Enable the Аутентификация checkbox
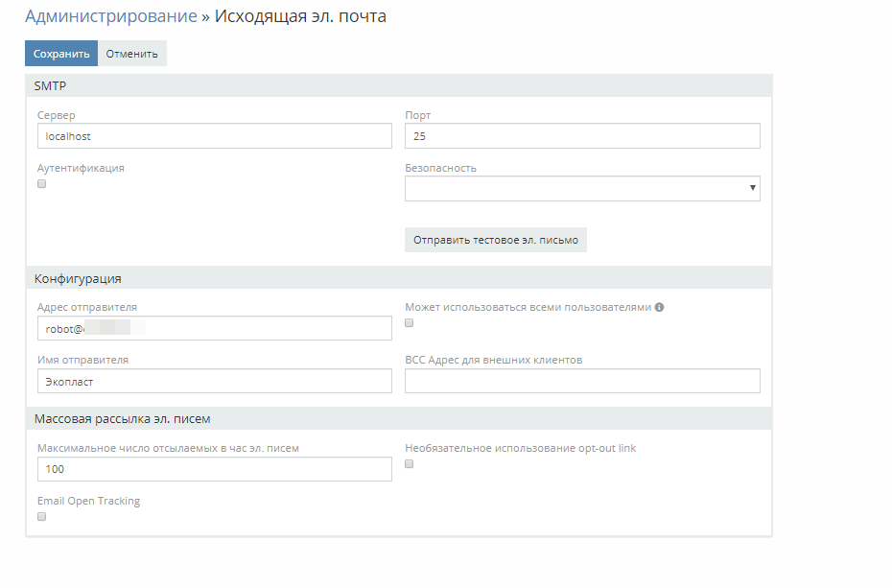Image resolution: width=892 pixels, height=588 pixels. [x=41, y=184]
